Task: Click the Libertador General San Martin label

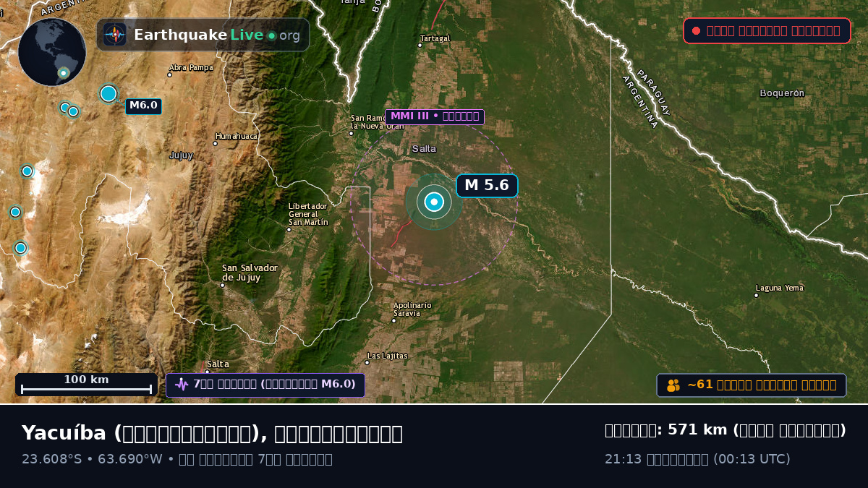Action: coord(308,214)
